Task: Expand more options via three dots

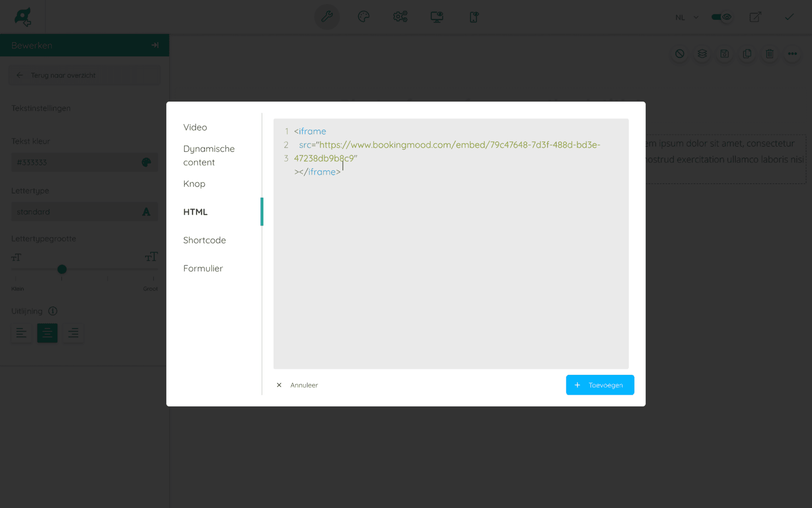Action: coord(792,53)
